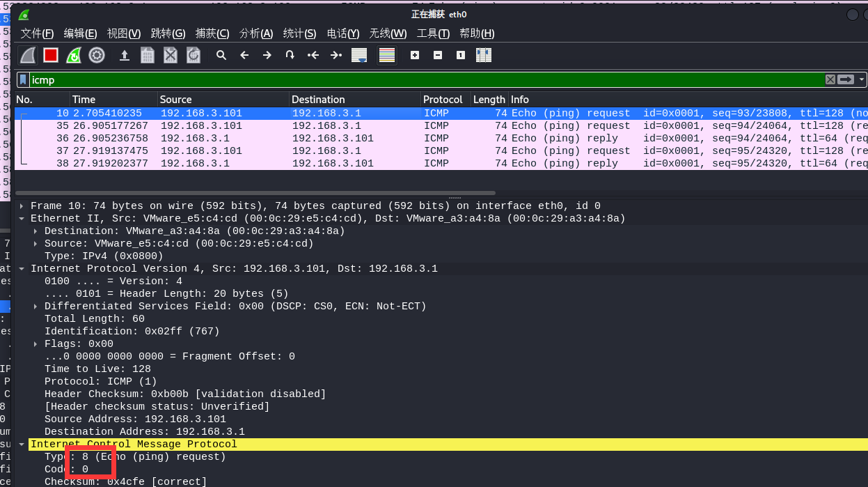Toggle packet list colorization
868x487 pixels.
point(387,55)
